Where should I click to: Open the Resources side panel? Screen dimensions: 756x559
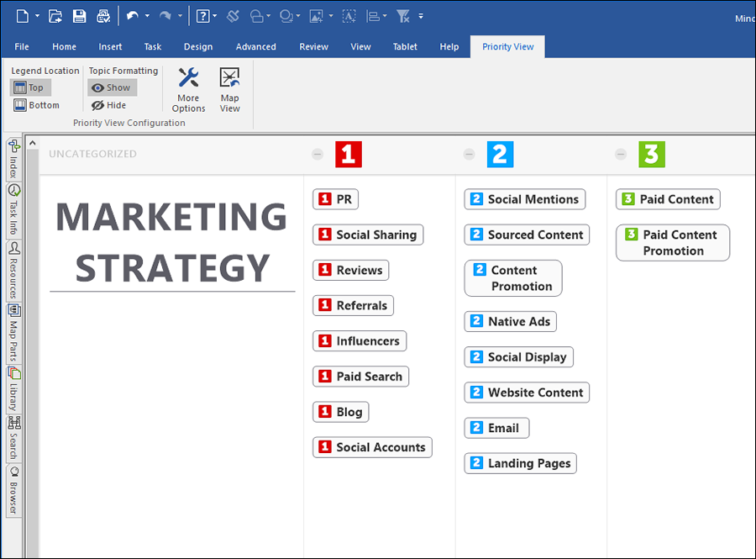pos(14,271)
